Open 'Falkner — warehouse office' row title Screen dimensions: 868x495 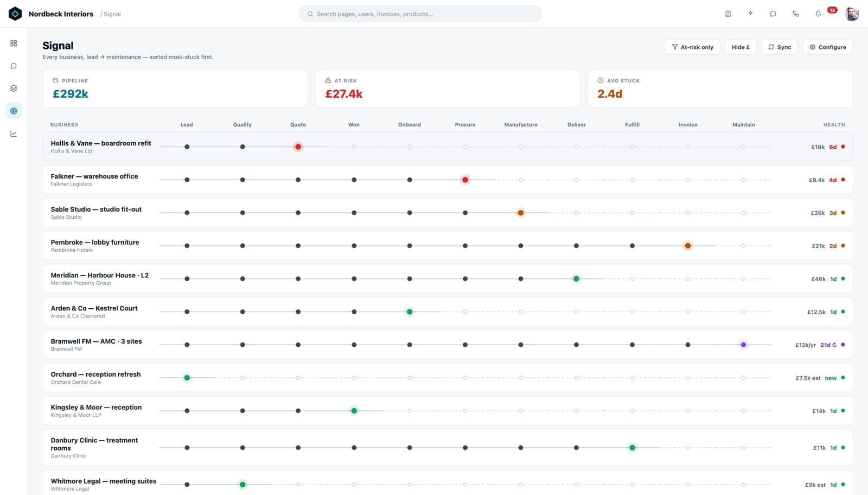coord(94,176)
